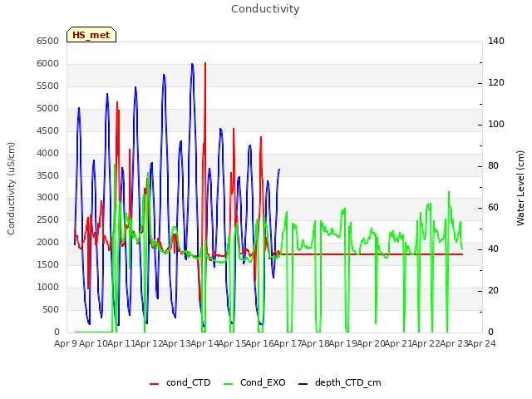The width and height of the screenshot is (532, 399).
Task: Click the tallest red cond_CTD spike near Apr 14
Action: click(x=205, y=65)
